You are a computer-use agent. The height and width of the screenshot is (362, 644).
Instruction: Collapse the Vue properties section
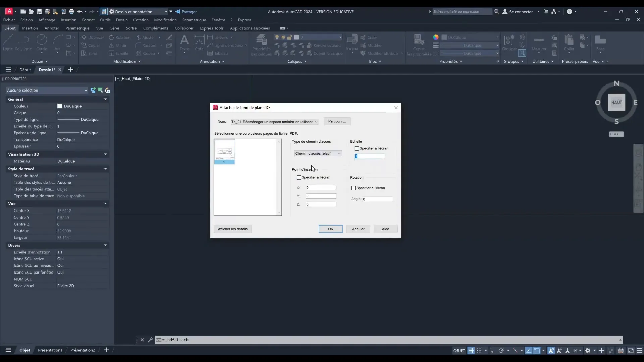(105, 204)
